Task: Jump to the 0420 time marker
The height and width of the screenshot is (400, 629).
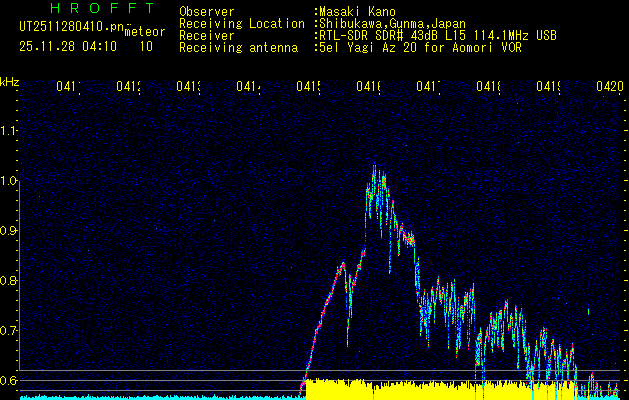Action: 609,87
